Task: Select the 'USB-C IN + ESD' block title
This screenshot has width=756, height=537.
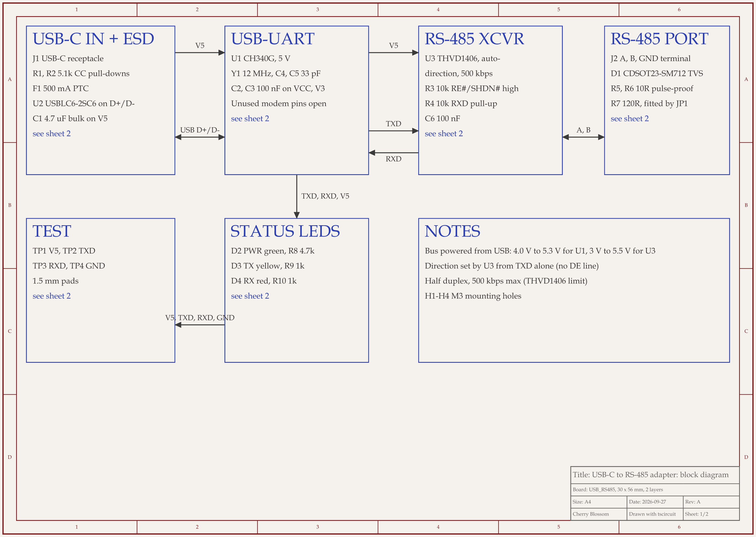Action: click(x=93, y=39)
